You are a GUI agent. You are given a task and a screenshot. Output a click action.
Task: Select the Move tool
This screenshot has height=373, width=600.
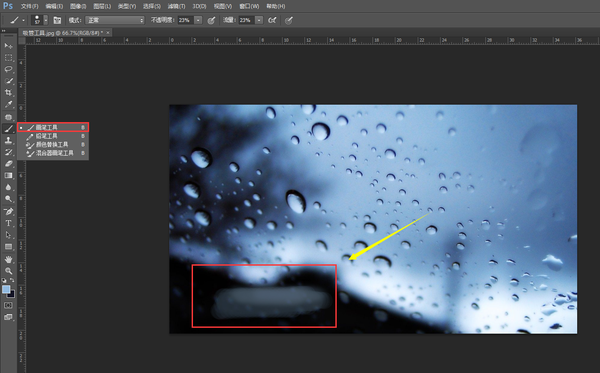[x=8, y=46]
